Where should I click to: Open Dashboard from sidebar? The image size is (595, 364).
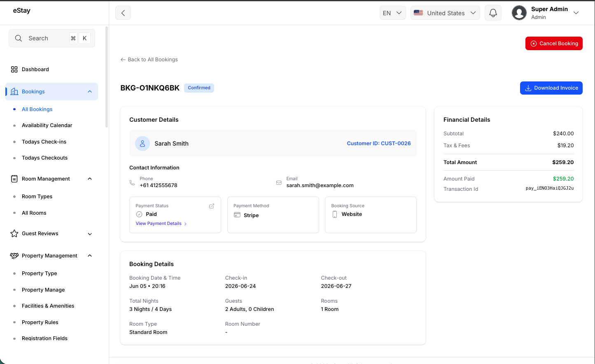[35, 70]
